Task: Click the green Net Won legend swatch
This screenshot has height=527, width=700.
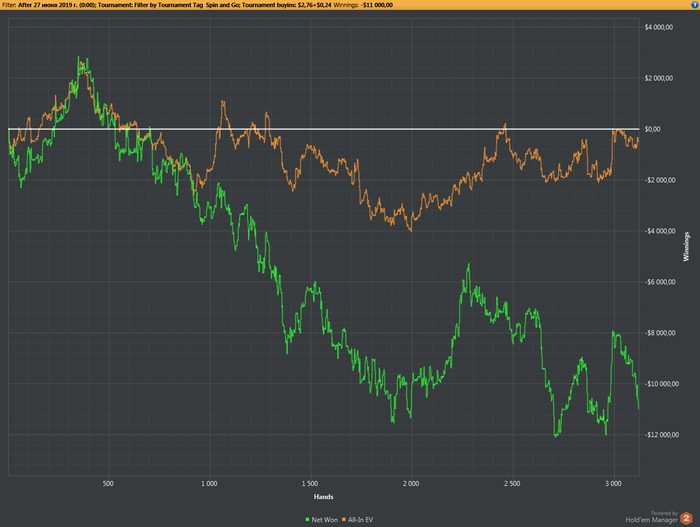Action: point(307,519)
